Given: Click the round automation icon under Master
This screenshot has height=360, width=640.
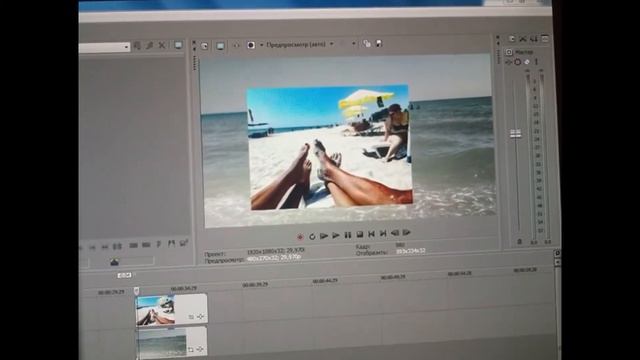Looking at the screenshot, I should [518, 62].
